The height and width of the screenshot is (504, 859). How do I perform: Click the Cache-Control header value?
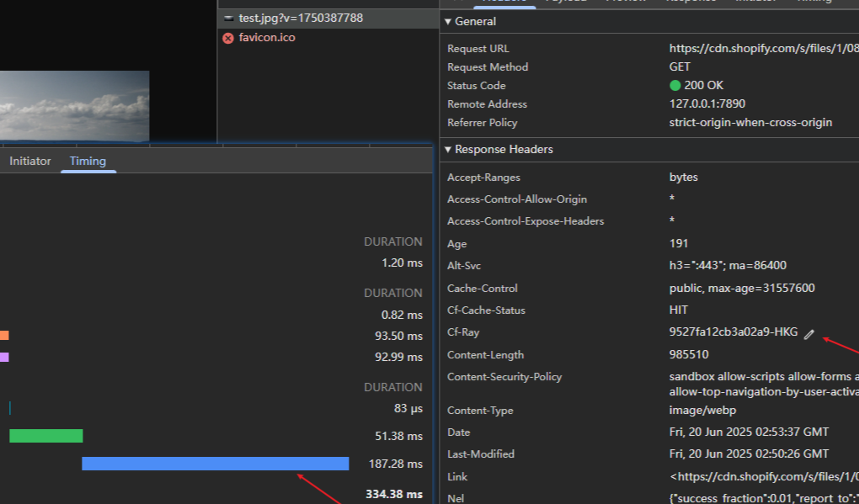tap(742, 288)
